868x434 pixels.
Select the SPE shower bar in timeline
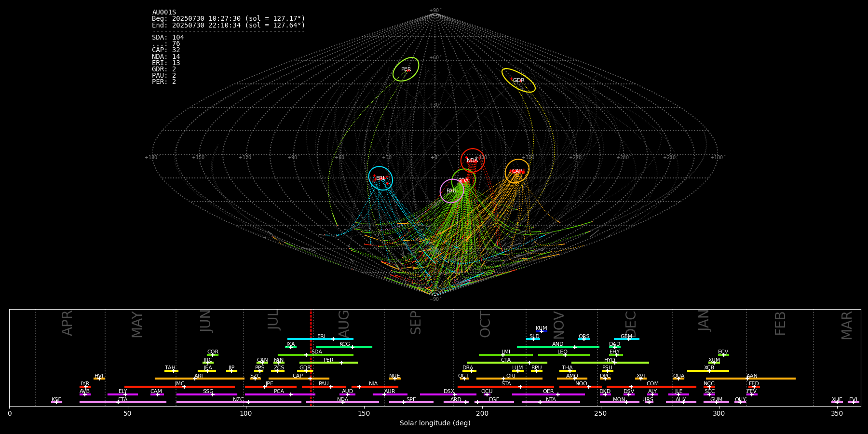click(411, 402)
